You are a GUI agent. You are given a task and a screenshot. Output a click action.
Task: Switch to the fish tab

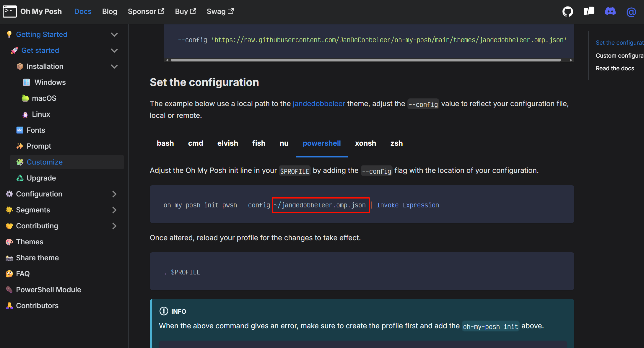pyautogui.click(x=259, y=143)
